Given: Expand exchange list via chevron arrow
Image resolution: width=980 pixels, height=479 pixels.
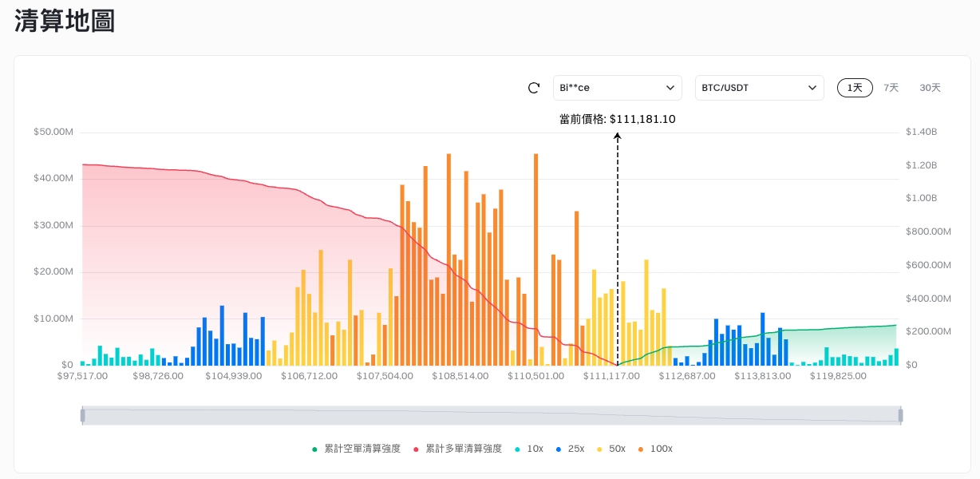Looking at the screenshot, I should click(x=670, y=88).
